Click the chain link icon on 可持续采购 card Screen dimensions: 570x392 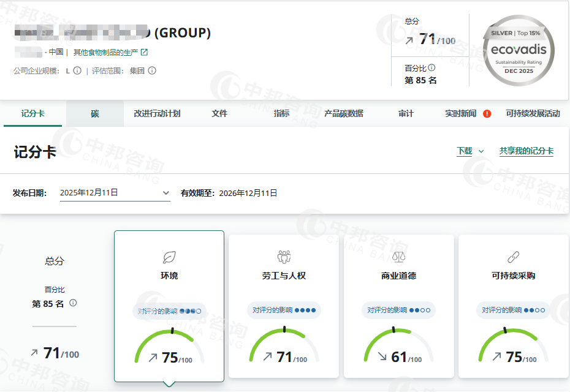pos(514,257)
